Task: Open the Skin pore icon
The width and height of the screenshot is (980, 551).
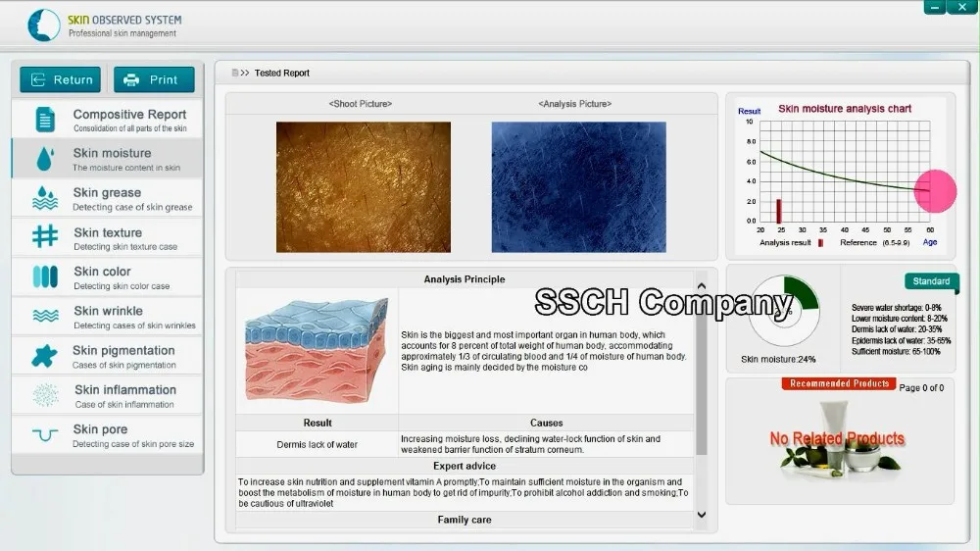Action: (45, 434)
